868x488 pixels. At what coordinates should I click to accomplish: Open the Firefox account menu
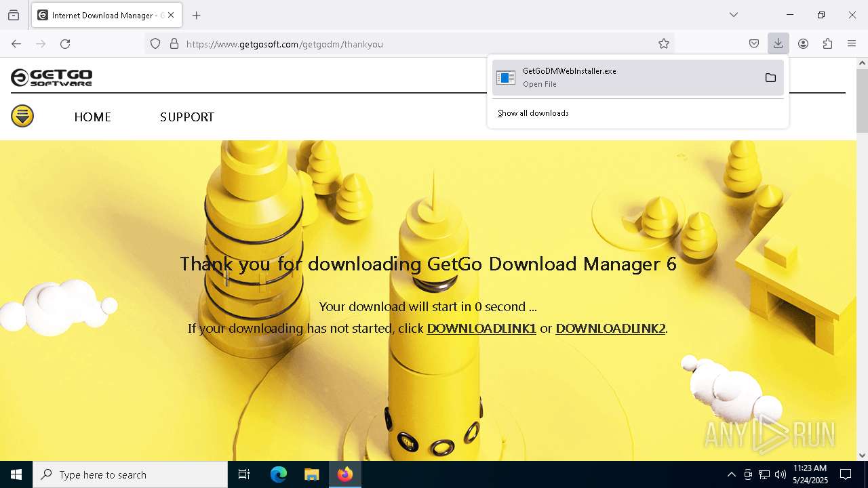[x=803, y=44]
